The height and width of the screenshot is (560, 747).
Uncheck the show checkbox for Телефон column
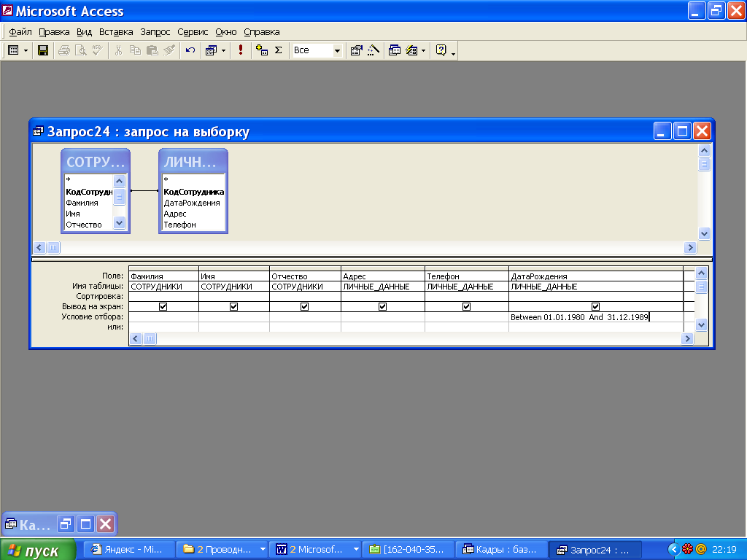[466, 307]
